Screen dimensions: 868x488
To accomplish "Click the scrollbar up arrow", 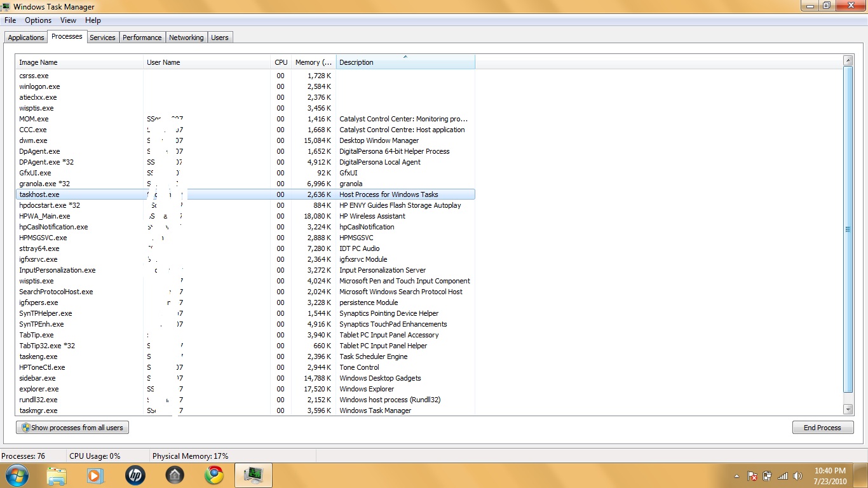I will [848, 60].
